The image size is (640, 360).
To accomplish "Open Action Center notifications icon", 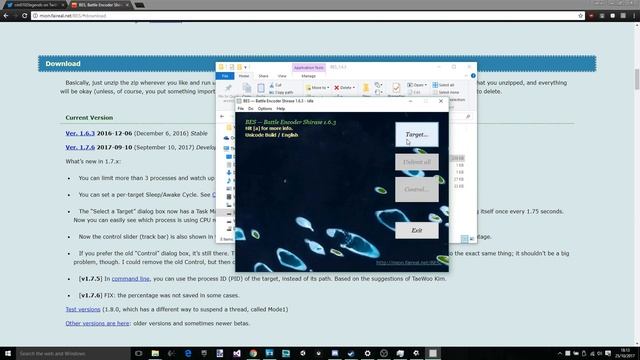I will click(608, 353).
